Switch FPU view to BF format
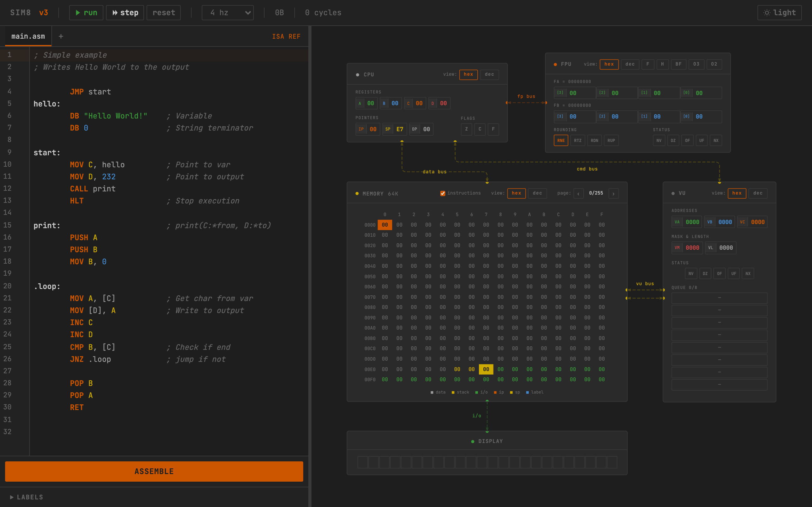Image resolution: width=812 pixels, height=507 pixels. click(678, 64)
